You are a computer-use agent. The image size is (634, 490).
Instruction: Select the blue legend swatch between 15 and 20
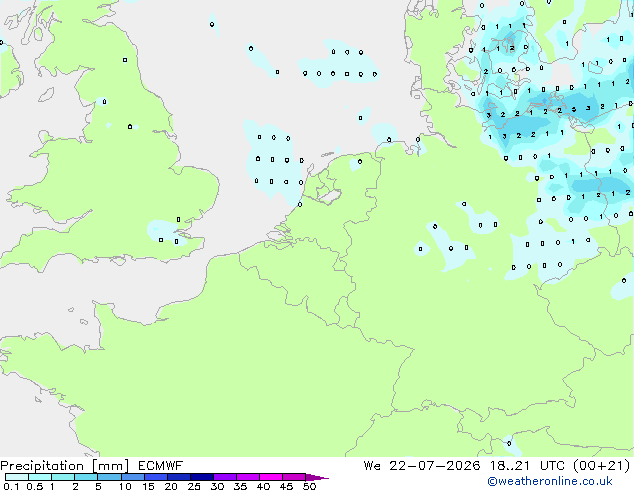[156, 477]
